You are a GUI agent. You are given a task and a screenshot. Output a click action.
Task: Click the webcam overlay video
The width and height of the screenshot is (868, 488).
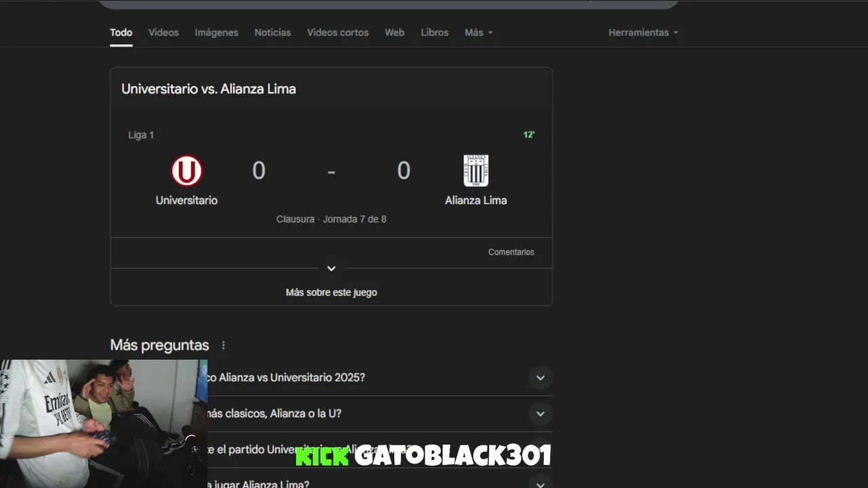104,424
